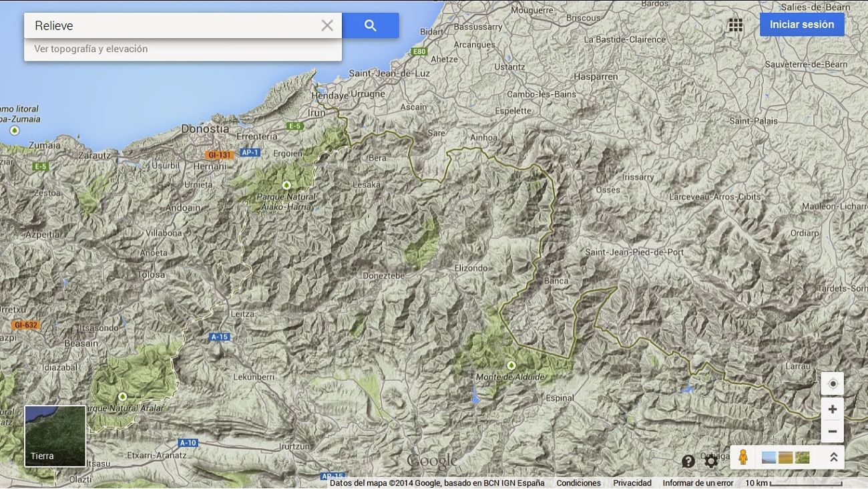Show my current location
The width and height of the screenshot is (868, 489).
tap(833, 384)
